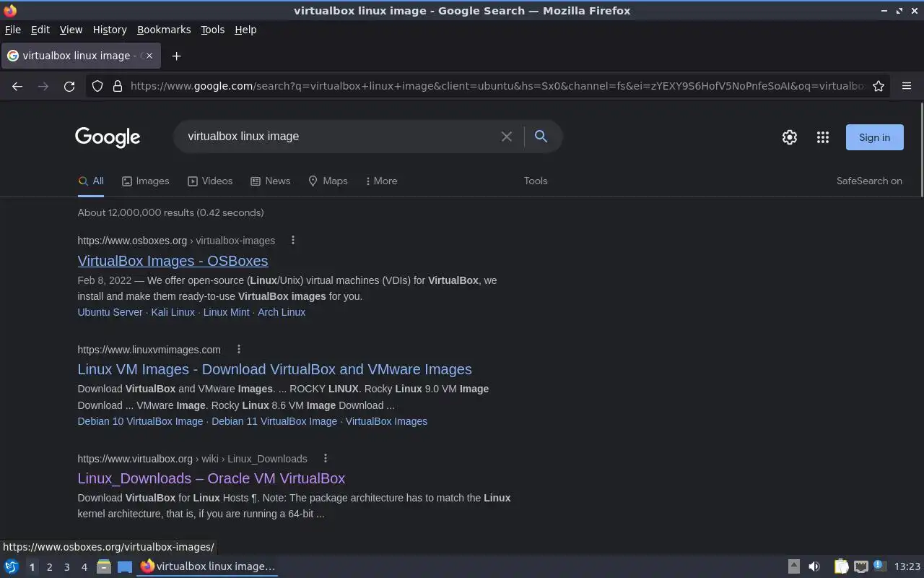Click the Firefox window button in taskbar
Screen dimensions: 924x578
click(208, 566)
